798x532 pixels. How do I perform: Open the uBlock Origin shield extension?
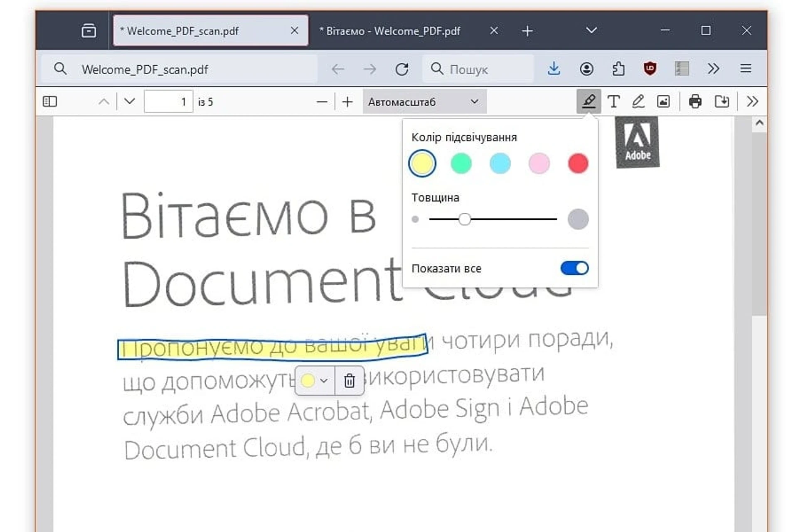pyautogui.click(x=650, y=69)
